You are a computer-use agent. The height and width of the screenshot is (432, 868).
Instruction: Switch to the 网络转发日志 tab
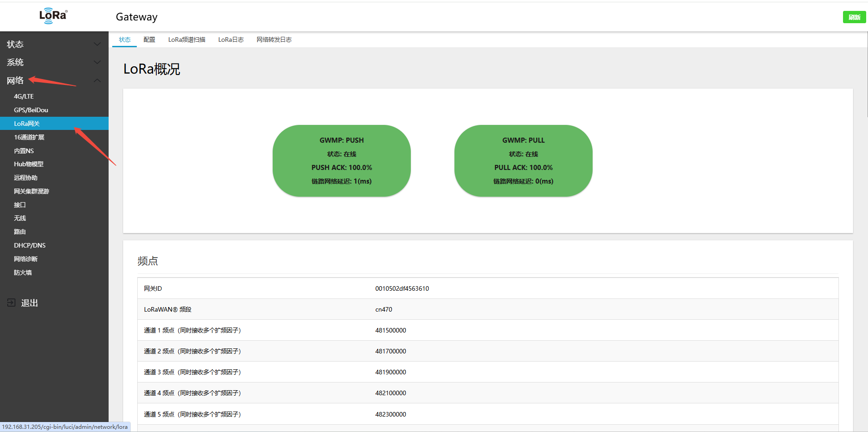(274, 40)
